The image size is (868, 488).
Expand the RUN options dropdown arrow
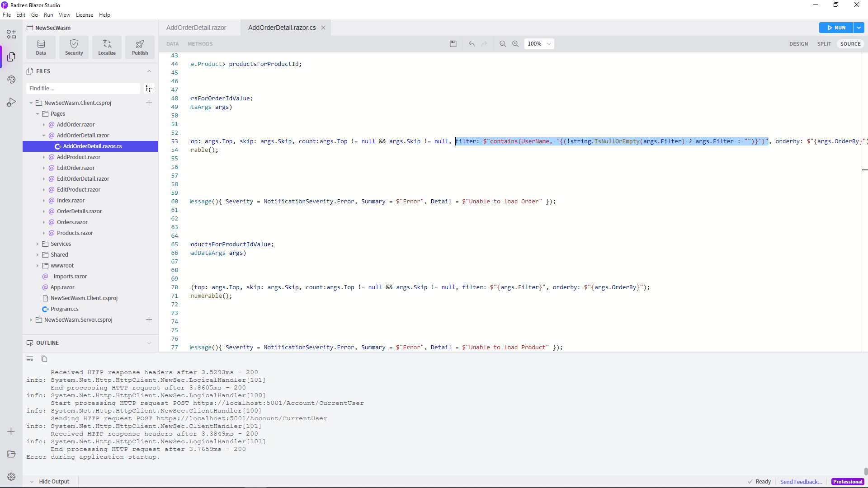coord(859,28)
